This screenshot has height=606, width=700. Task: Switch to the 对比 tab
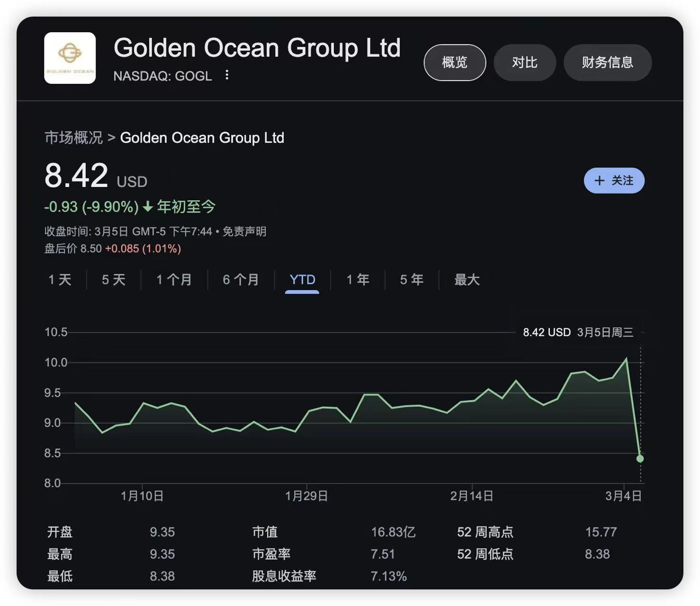tap(525, 62)
